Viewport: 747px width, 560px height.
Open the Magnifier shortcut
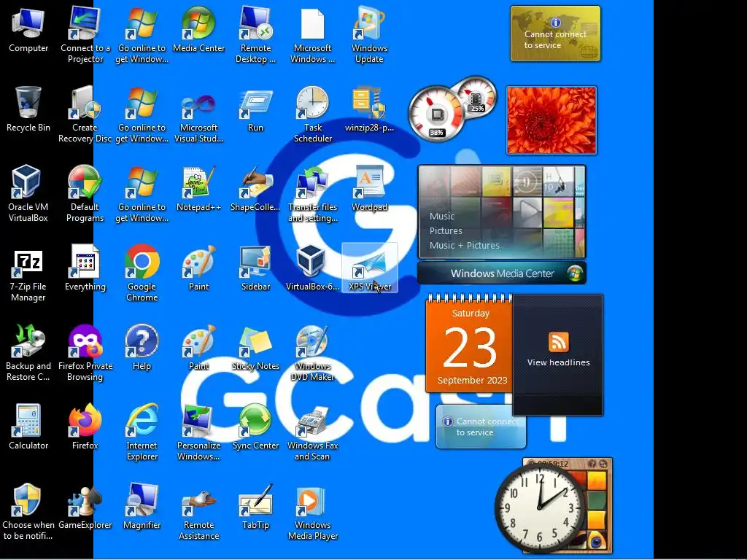coord(142,507)
